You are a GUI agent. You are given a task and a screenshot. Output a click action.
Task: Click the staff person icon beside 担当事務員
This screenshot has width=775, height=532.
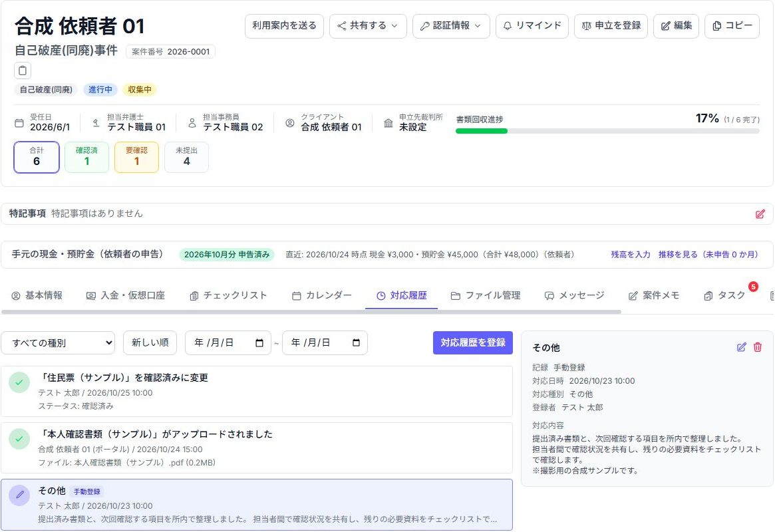pyautogui.click(x=192, y=123)
